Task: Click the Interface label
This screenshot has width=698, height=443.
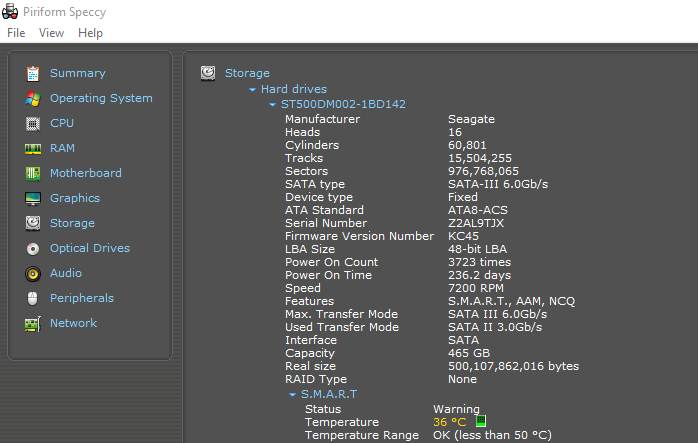Action: click(311, 340)
